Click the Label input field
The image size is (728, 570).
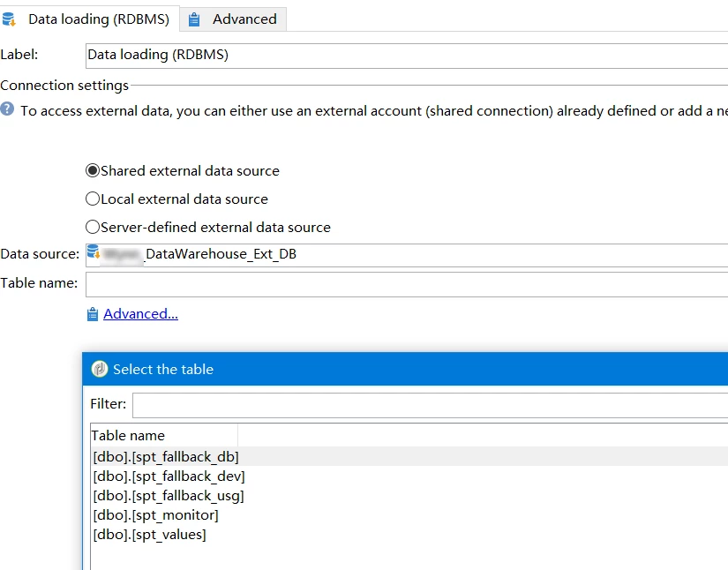pyautogui.click(x=407, y=56)
